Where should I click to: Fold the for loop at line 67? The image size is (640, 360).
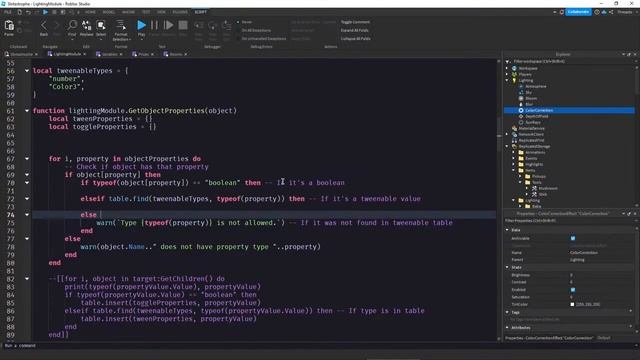pyautogui.click(x=27, y=159)
